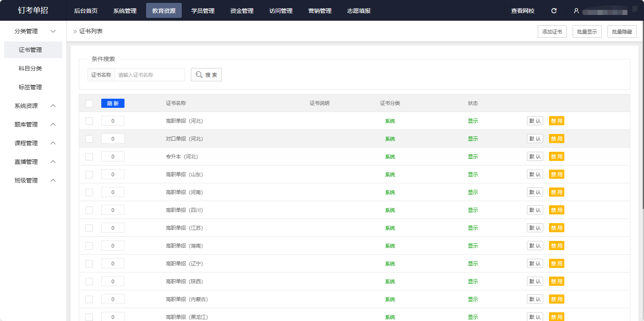Click the 状态 column header
Screen dimensions: 644x321
click(473, 103)
